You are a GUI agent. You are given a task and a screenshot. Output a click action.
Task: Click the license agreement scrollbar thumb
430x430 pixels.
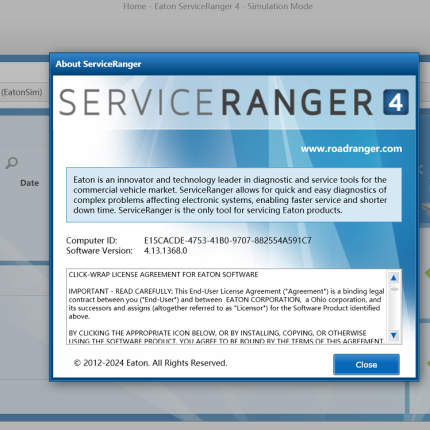click(x=394, y=289)
